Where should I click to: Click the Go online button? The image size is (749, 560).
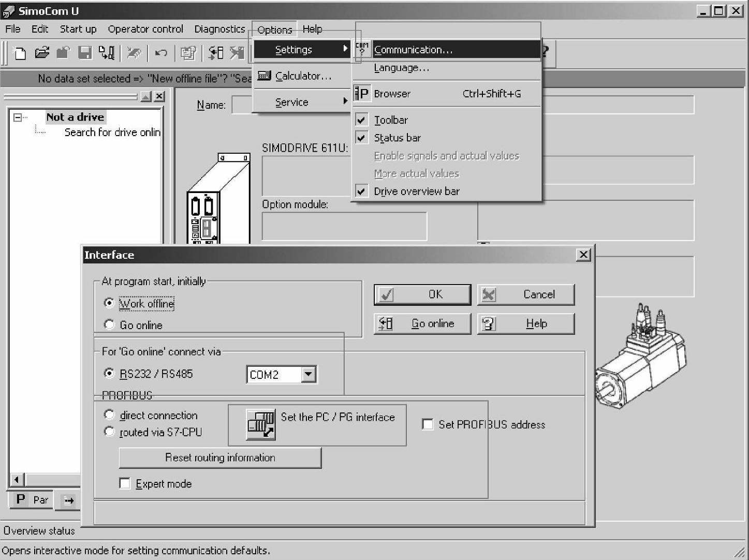tap(422, 323)
